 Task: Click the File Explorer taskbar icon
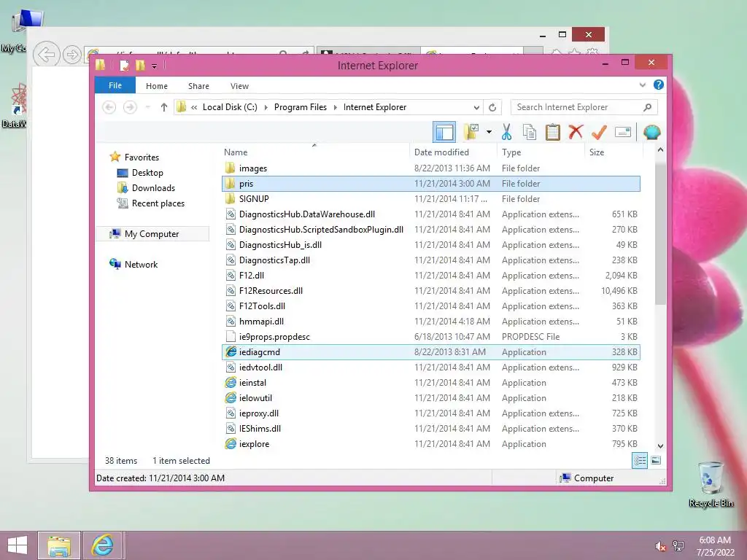tap(59, 545)
